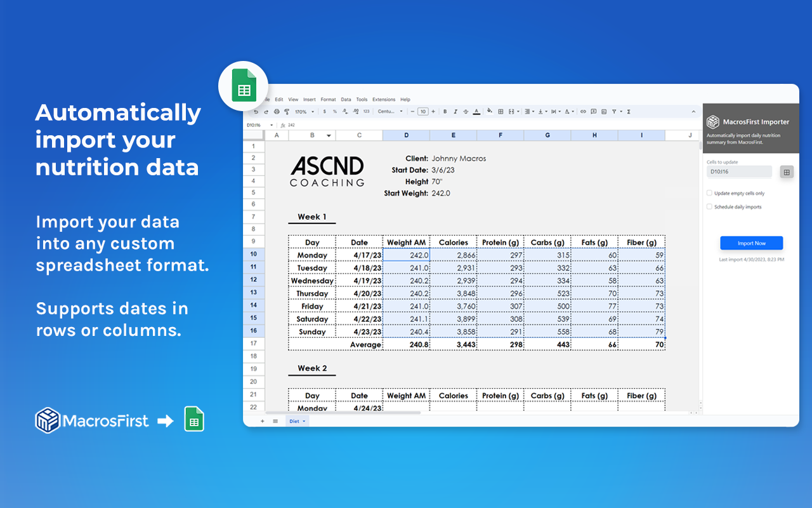The height and width of the screenshot is (508, 812).
Task: Decrease decimal places
Action: point(345,112)
